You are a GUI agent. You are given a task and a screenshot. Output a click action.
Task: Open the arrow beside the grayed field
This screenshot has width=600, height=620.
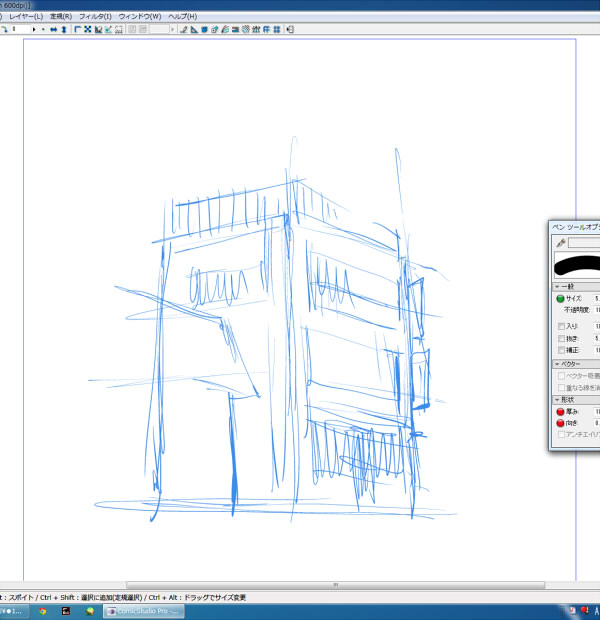[x=172, y=29]
